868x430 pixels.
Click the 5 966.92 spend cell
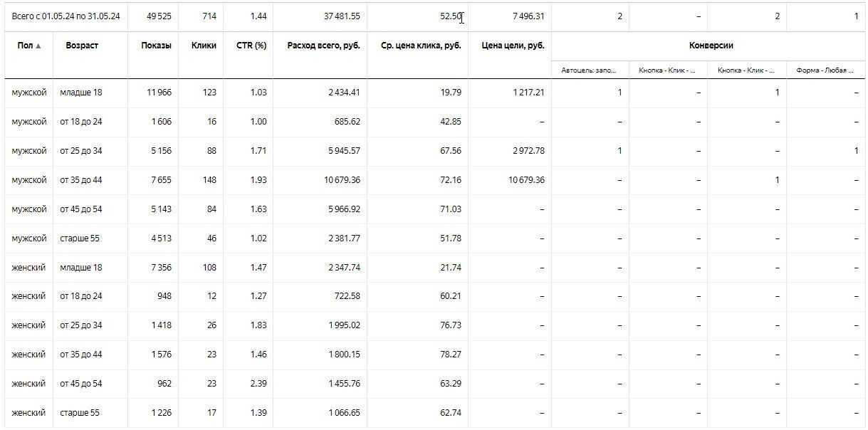341,209
